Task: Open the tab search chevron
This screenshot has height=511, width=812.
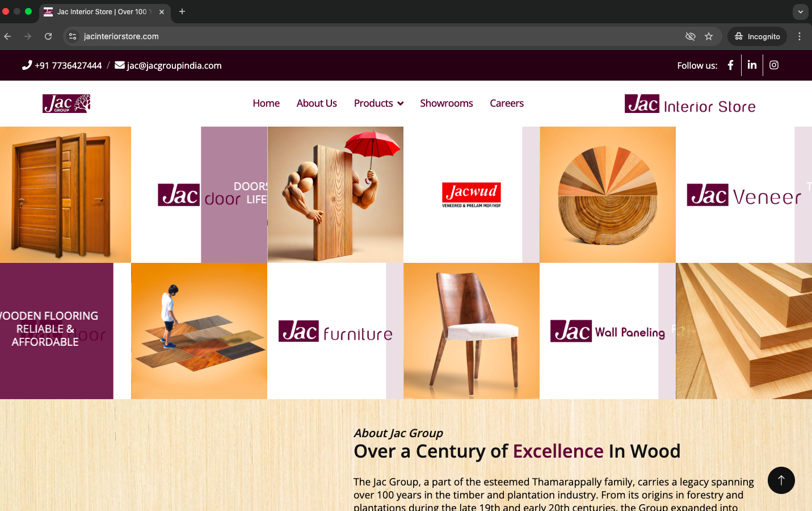Action: [800, 11]
